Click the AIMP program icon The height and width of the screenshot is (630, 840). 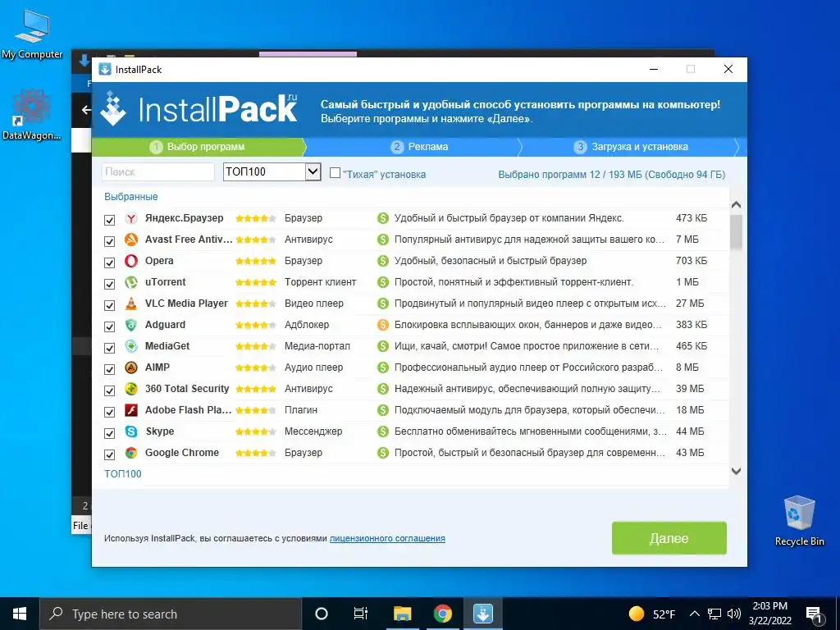(131, 367)
